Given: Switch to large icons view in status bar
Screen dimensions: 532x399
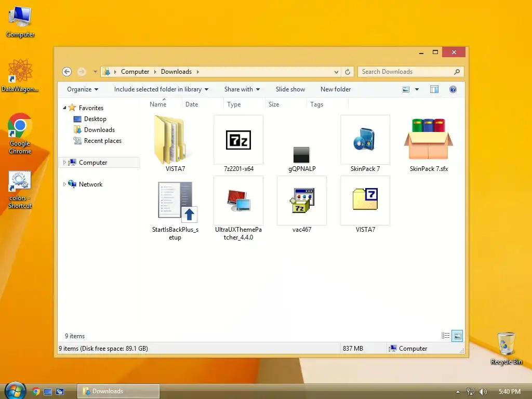Looking at the screenshot, I should coord(457,336).
